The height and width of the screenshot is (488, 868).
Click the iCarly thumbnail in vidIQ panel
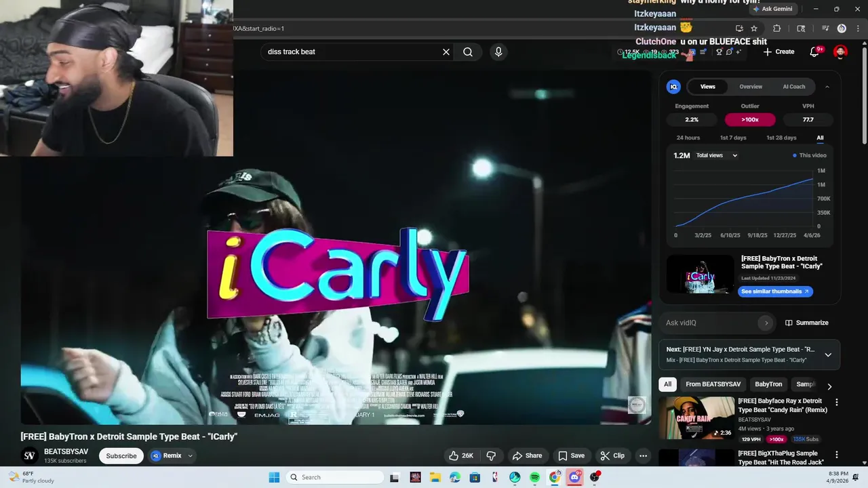coord(700,274)
